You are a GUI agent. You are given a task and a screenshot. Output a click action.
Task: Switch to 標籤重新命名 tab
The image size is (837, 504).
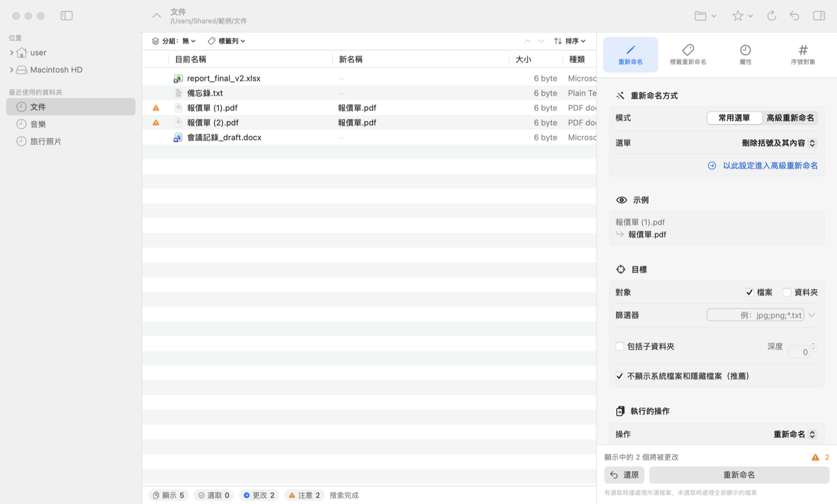pyautogui.click(x=688, y=54)
